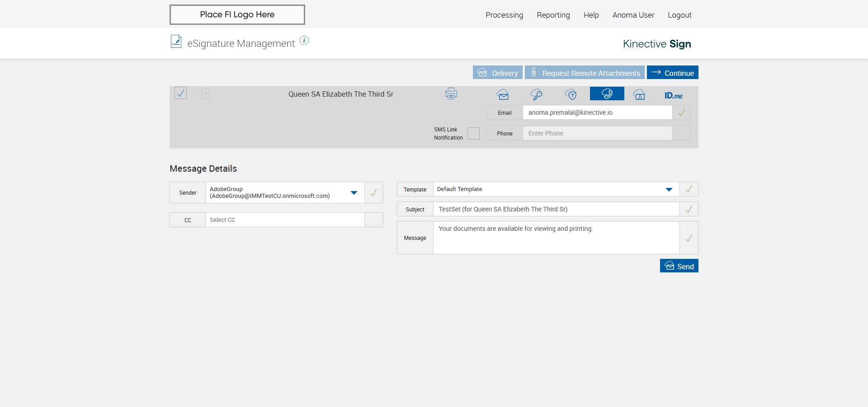868x407 pixels.
Task: Select the highlighted cloud phone delivery icon
Action: pyautogui.click(x=607, y=94)
